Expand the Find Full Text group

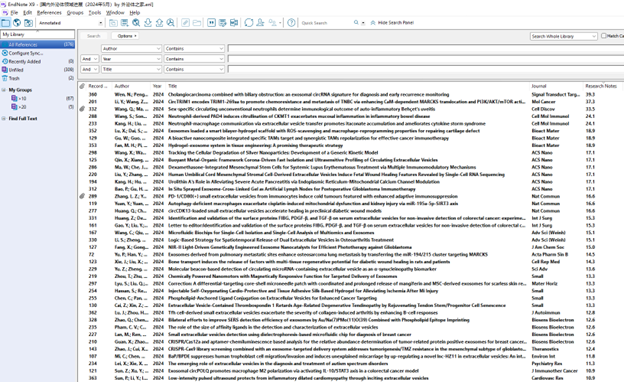pos(4,119)
